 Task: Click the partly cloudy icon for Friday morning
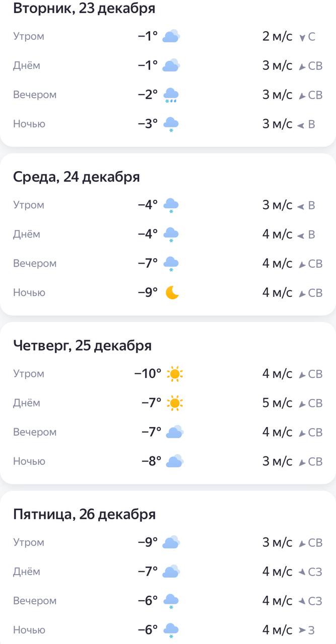171,542
